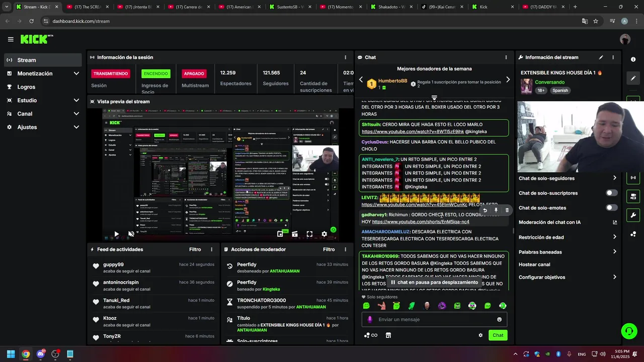Open the chat settings gear
This screenshot has height=362, width=644.
(x=480, y=335)
